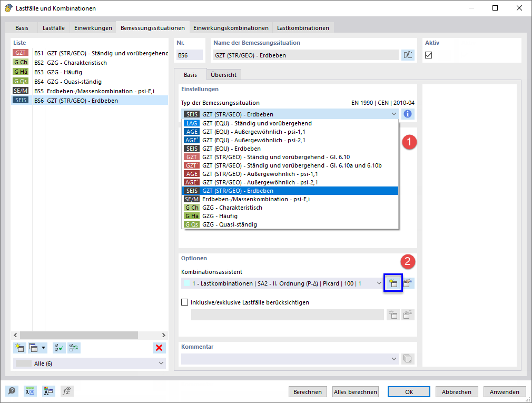The height and width of the screenshot is (403, 532).
Task: Click the Berechnen button
Action: 308,391
